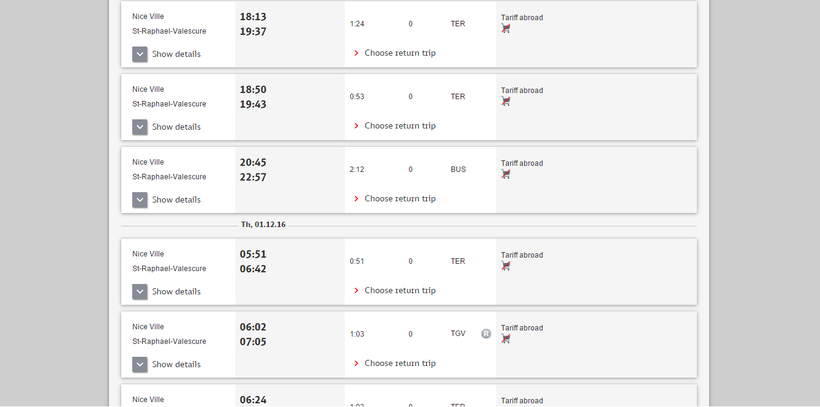Viewport: 820px width, 407px height.
Task: Choose return trip for 18:50 connection
Action: tap(399, 126)
